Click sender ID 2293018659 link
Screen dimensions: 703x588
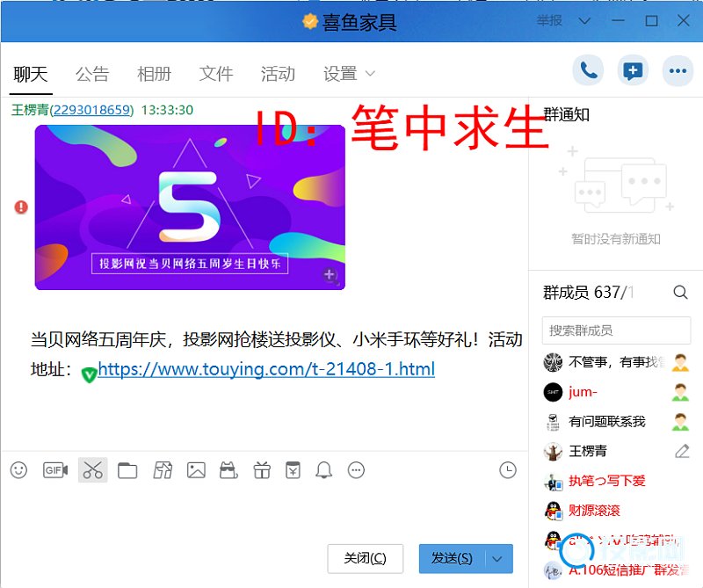click(93, 110)
